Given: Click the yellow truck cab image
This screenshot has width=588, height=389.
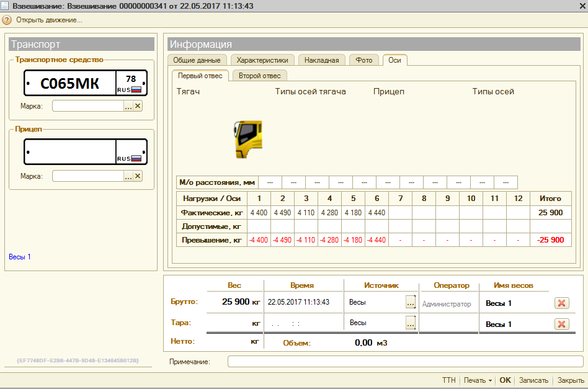Looking at the screenshot, I should coord(248,139).
